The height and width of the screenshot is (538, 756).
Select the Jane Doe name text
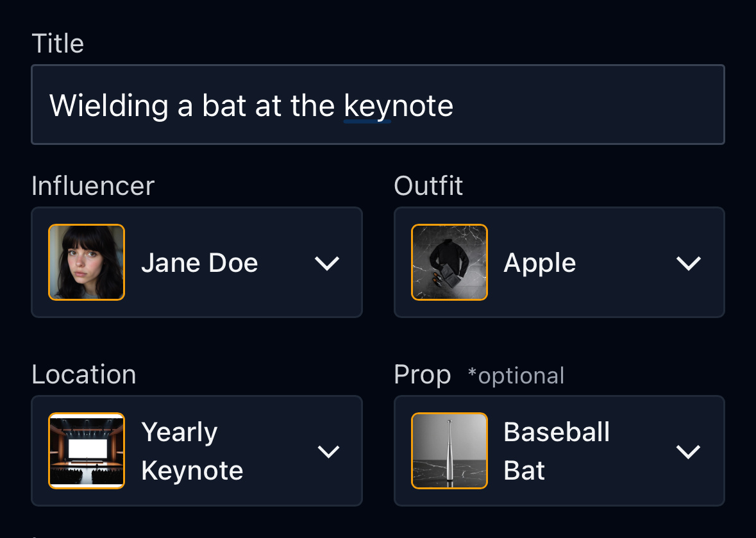click(199, 263)
